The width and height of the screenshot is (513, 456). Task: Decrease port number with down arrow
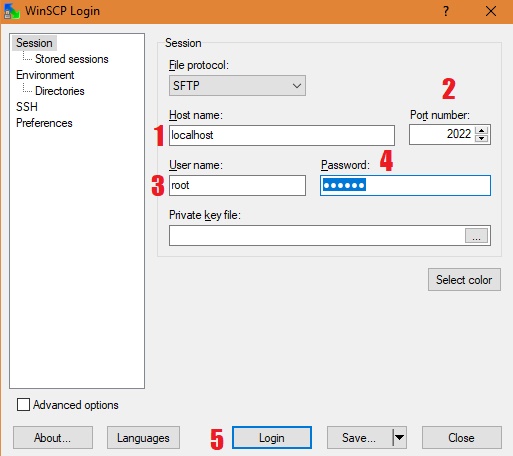click(481, 138)
